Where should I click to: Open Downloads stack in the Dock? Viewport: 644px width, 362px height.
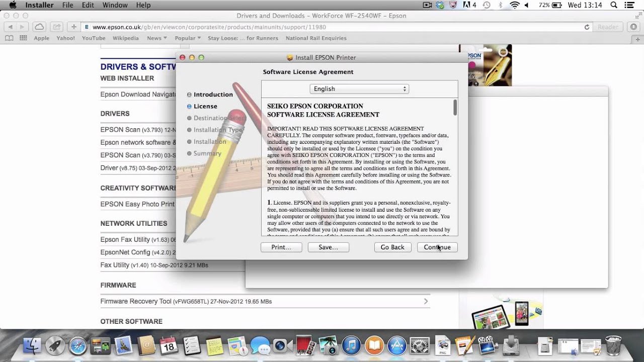[545, 345]
